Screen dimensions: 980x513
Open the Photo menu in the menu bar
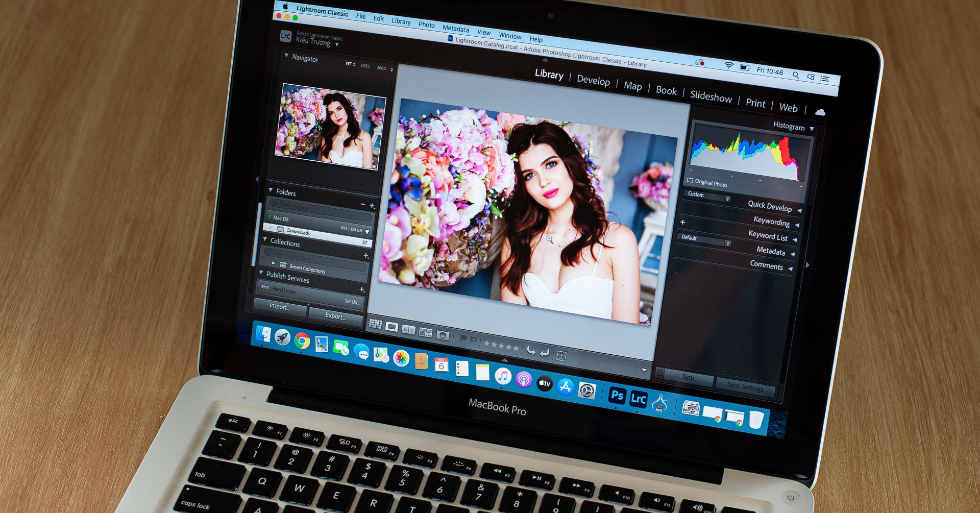coord(427,25)
